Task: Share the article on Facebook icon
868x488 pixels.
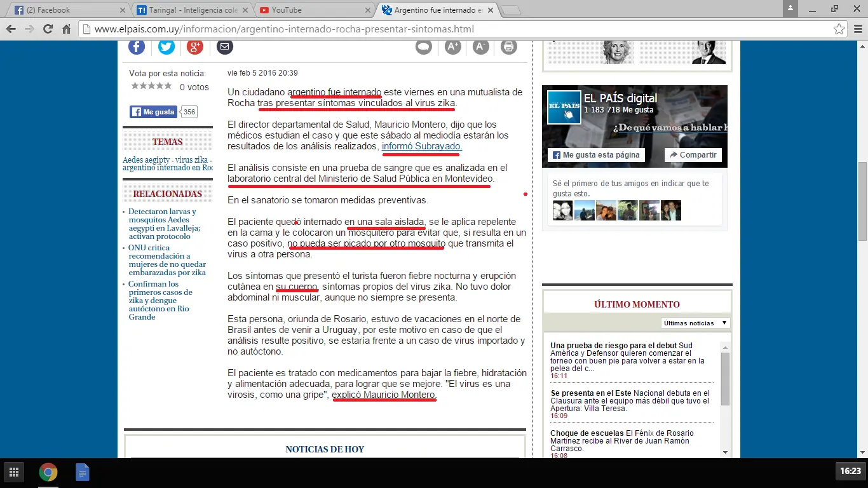Action: pos(137,46)
